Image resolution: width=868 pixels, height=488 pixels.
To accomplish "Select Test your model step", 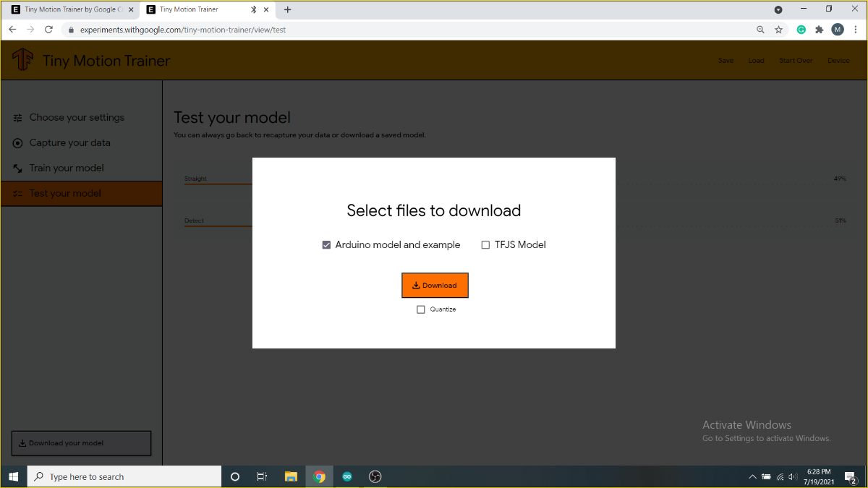I will point(81,193).
